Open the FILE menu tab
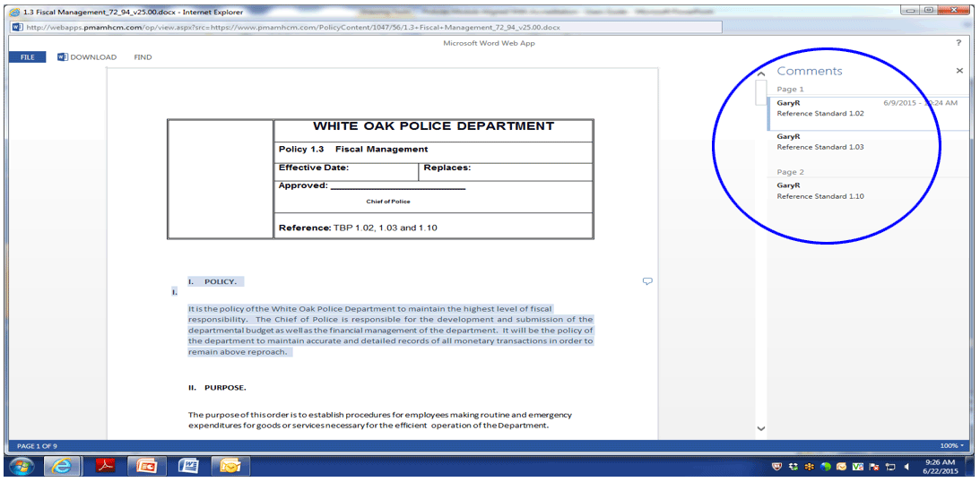 click(27, 57)
